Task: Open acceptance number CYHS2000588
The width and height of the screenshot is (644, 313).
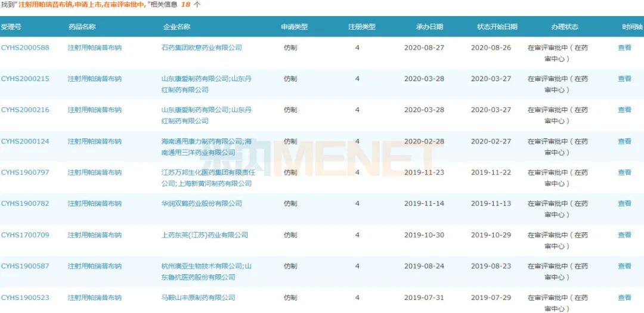Action: point(25,48)
